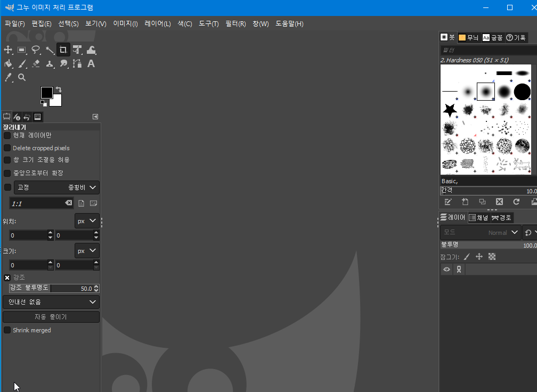This screenshot has height=392, width=537.
Task: Click the 자동 줄이기 button
Action: 51,317
